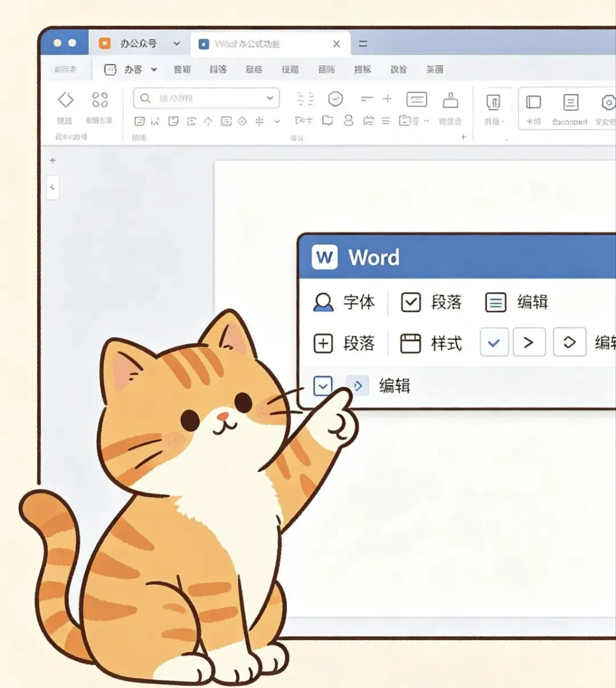Toggle the checkbox beside 段落 in the top row

click(x=411, y=302)
